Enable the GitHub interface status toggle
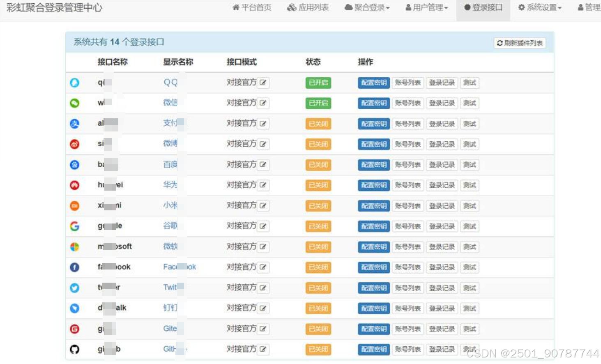The image size is (601, 364). pyautogui.click(x=318, y=349)
